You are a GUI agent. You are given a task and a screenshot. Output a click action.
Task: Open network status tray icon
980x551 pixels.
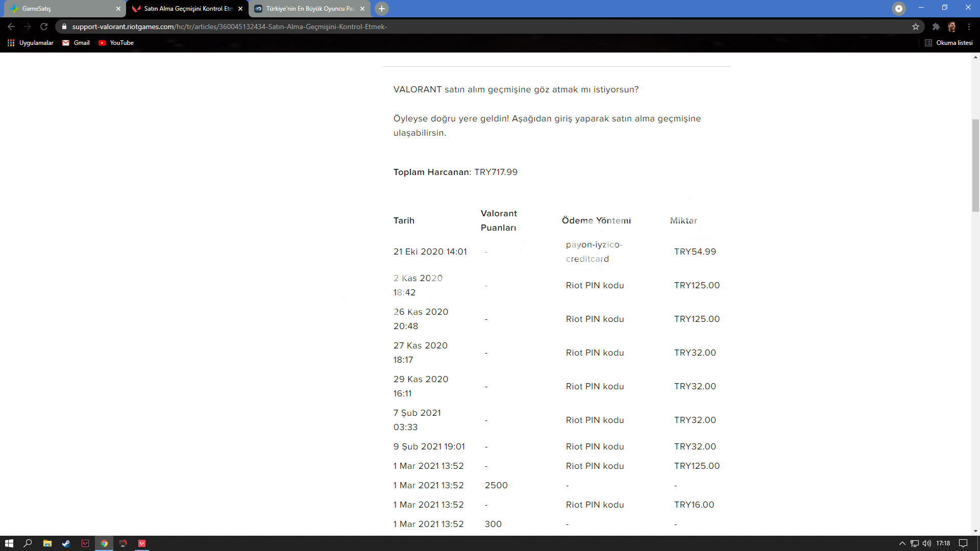(914, 543)
